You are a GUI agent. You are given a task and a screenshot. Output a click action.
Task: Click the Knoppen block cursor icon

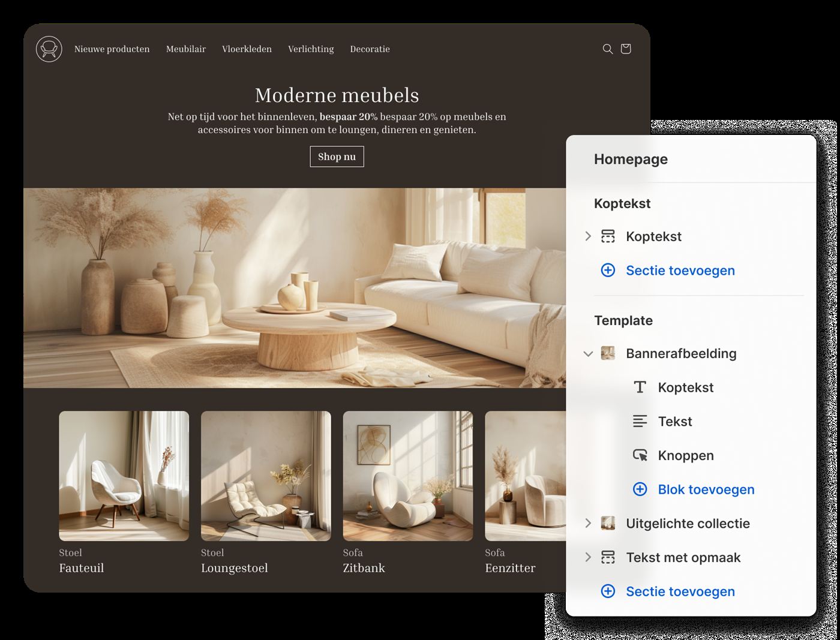pyautogui.click(x=640, y=455)
